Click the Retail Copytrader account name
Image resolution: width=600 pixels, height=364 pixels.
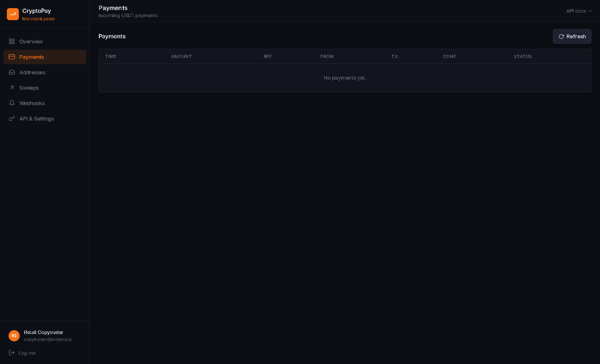coord(43,332)
